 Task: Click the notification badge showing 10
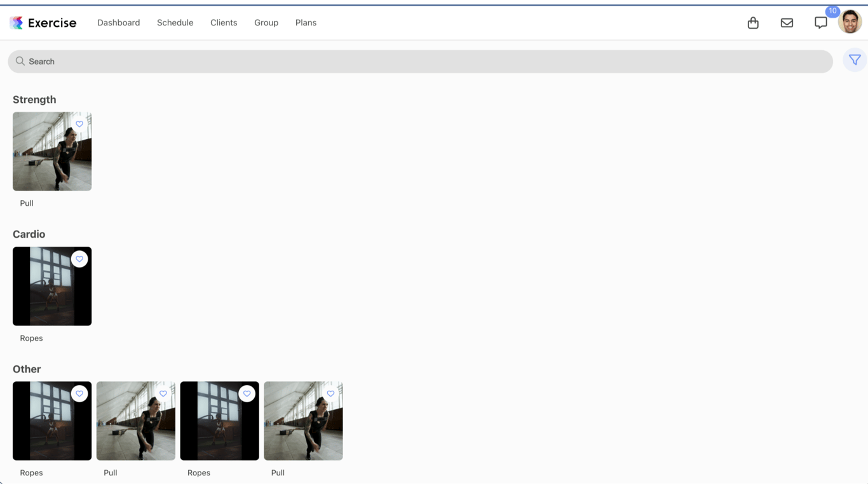(x=832, y=11)
